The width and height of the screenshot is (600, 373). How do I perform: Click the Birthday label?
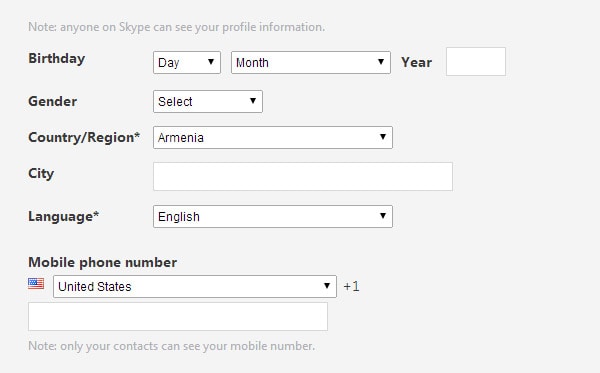[x=57, y=59]
